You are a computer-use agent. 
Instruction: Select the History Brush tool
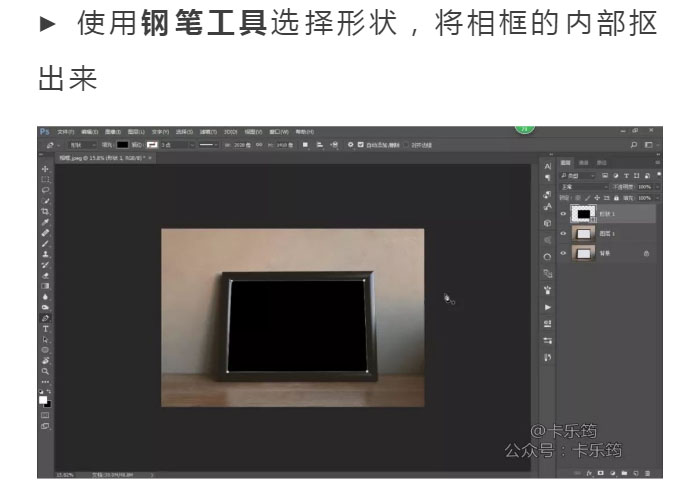pyautogui.click(x=45, y=265)
